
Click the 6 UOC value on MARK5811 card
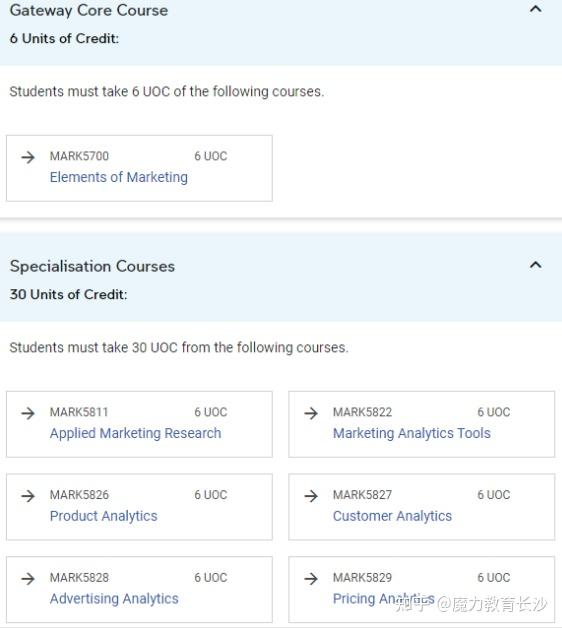point(211,412)
